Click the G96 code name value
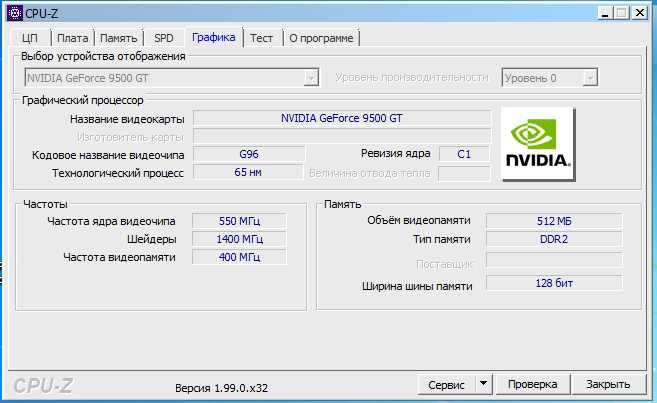The width and height of the screenshot is (657, 403). 249,154
